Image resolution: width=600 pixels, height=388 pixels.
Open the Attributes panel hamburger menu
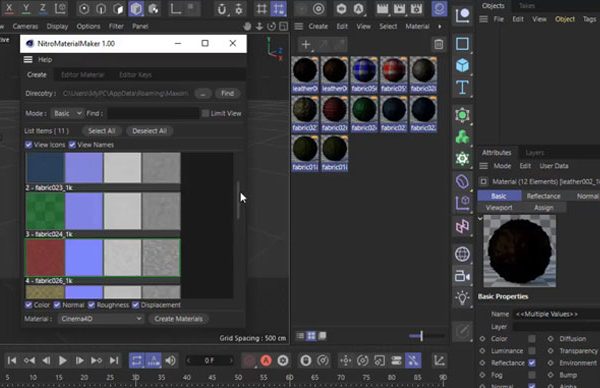pos(484,166)
